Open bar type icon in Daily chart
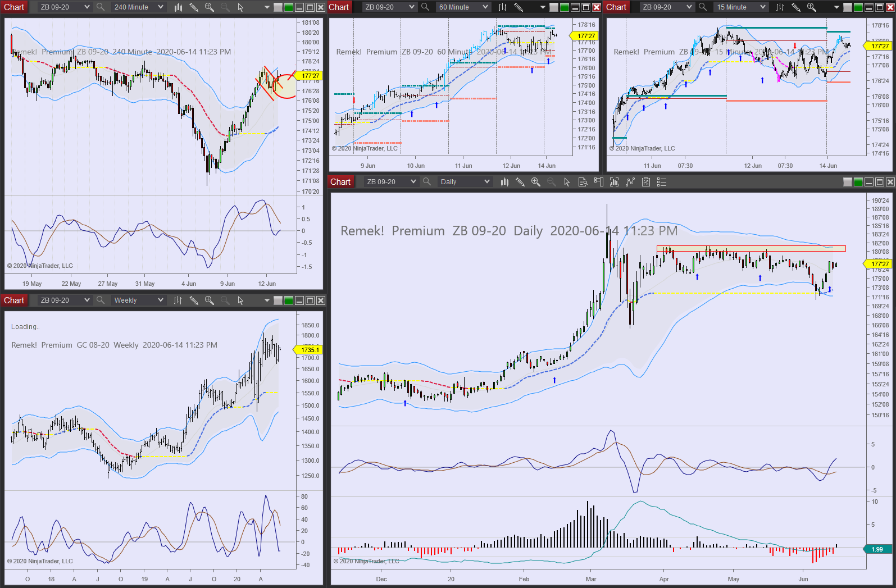 [x=504, y=182]
